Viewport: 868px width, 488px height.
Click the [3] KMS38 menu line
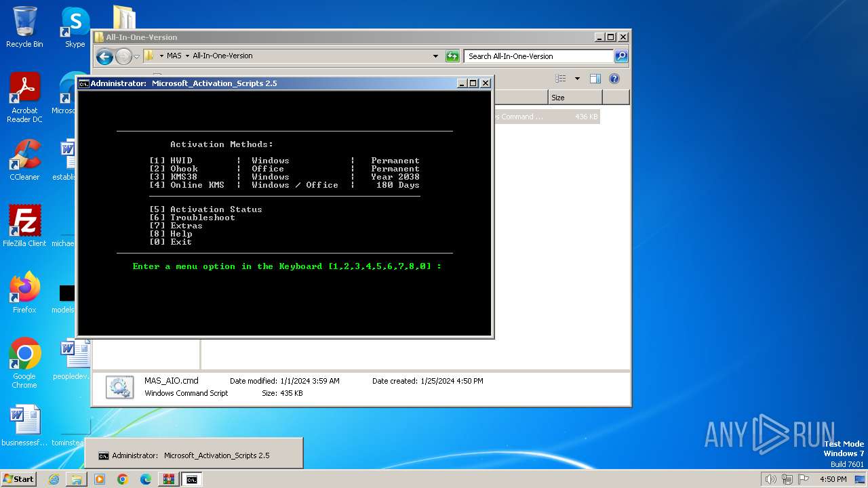[284, 177]
